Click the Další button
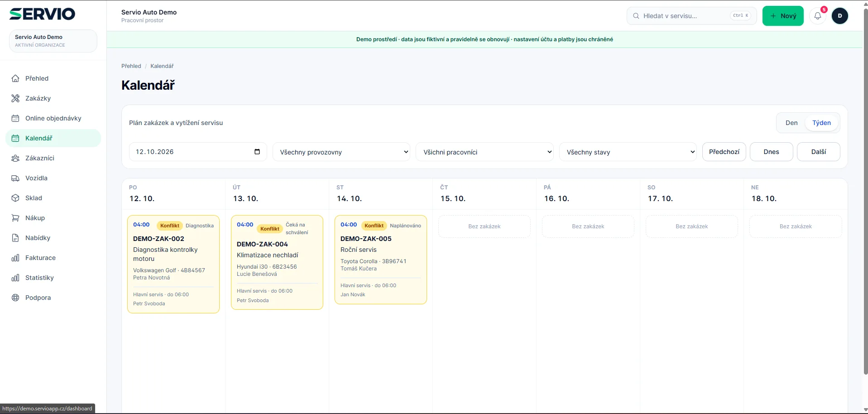The height and width of the screenshot is (414, 868). 818,152
